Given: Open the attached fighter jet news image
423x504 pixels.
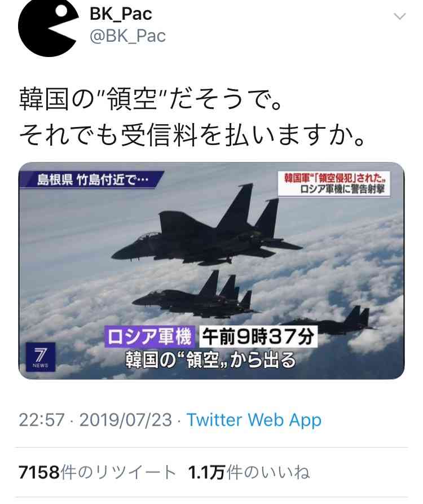Looking at the screenshot, I should pos(211,271).
